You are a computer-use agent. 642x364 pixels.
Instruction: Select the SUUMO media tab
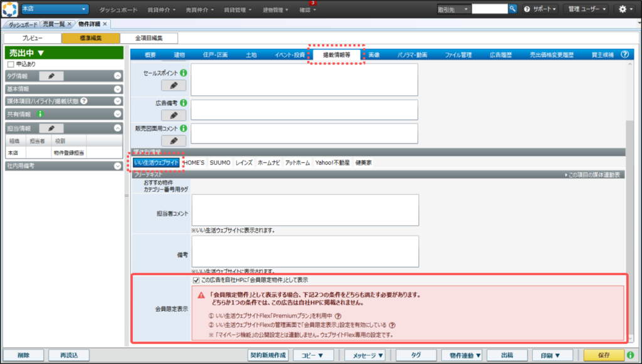point(220,162)
